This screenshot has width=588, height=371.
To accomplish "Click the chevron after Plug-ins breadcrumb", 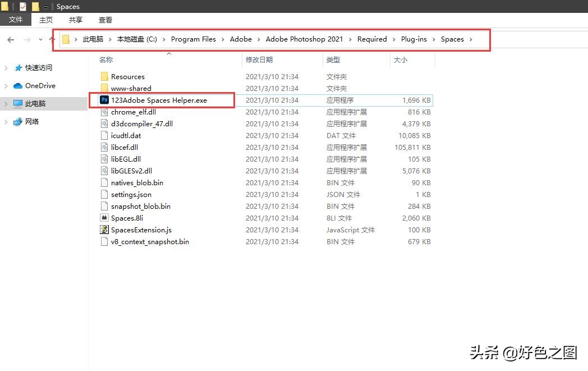I will (x=434, y=39).
